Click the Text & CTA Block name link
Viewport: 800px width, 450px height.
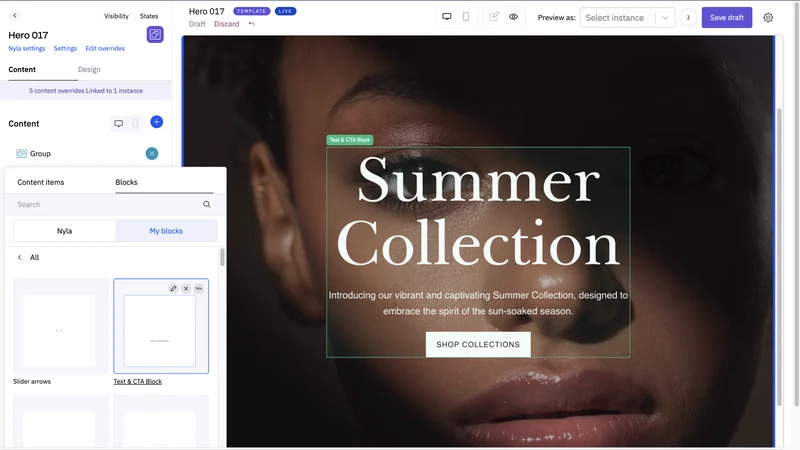tap(137, 382)
